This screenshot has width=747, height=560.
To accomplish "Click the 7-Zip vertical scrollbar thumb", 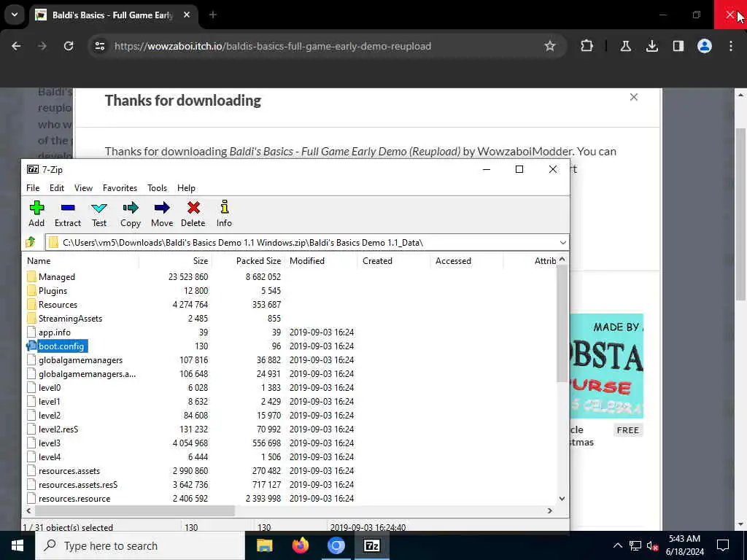I will pyautogui.click(x=562, y=323).
